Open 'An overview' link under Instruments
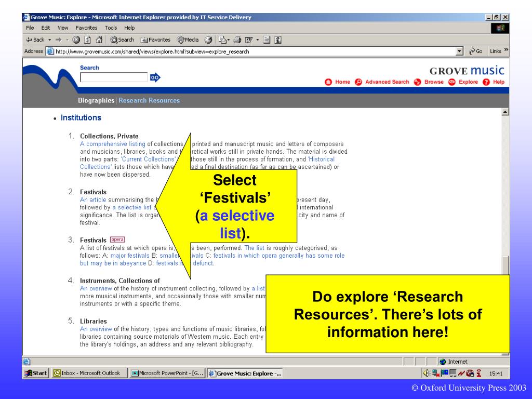The height and width of the screenshot is (399, 532). click(96, 288)
